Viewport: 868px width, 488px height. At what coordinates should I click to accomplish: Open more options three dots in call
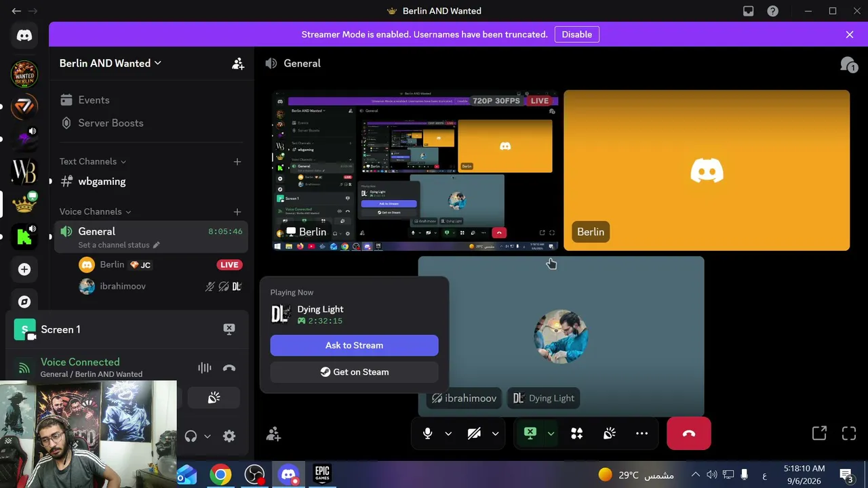[642, 434]
